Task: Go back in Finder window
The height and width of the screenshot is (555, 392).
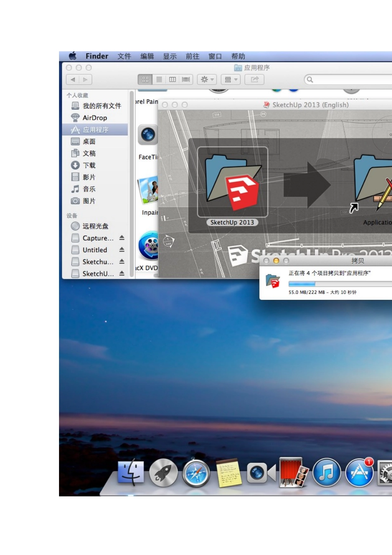Action: 73,80
